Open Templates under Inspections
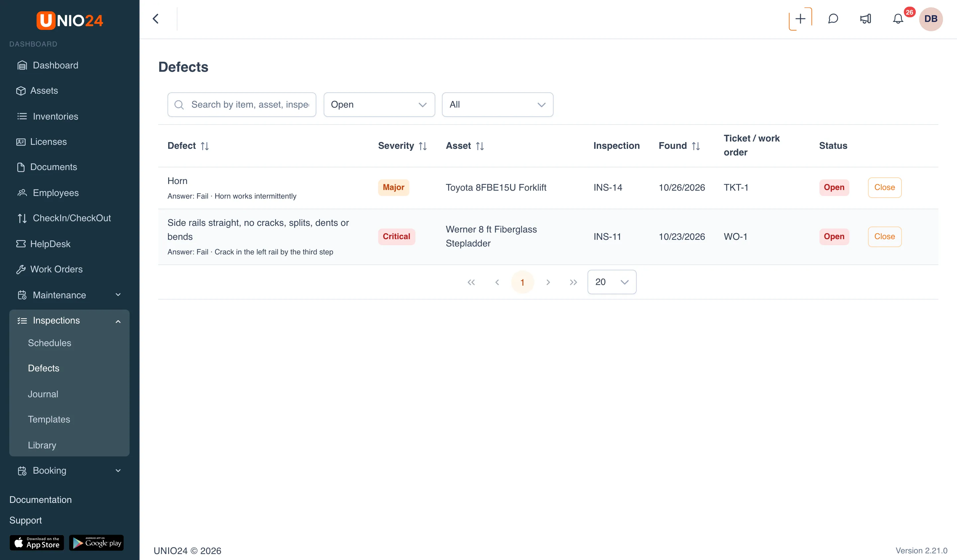The height and width of the screenshot is (560, 957). 49,419
